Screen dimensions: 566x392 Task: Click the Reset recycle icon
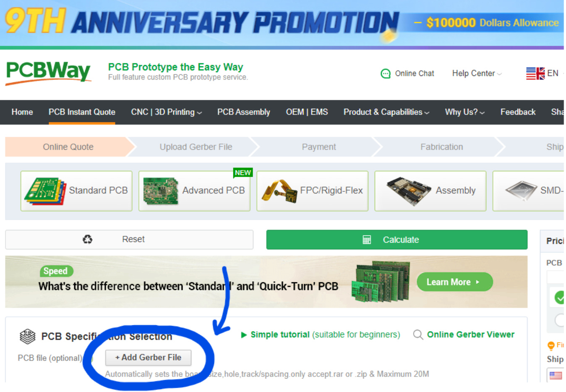tap(87, 239)
